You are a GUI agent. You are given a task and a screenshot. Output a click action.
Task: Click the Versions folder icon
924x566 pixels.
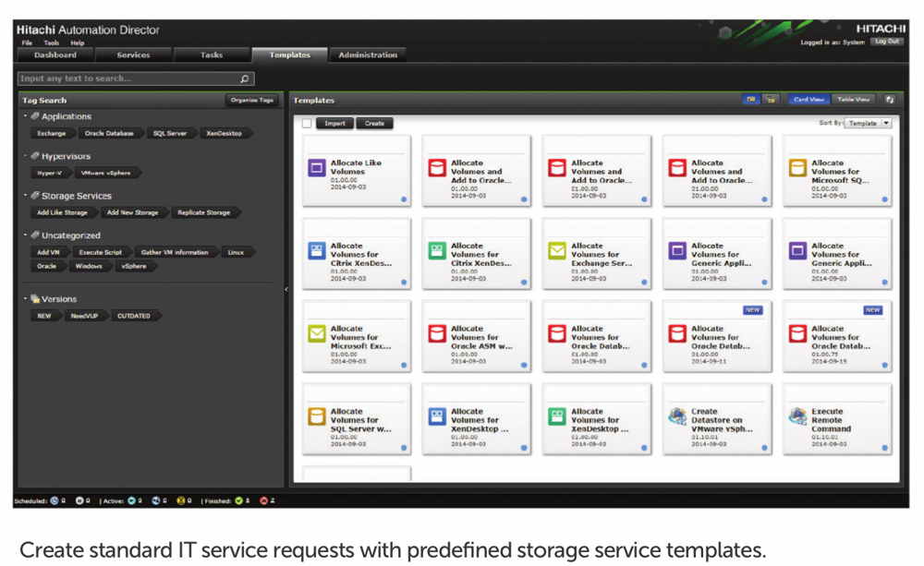tap(35, 298)
